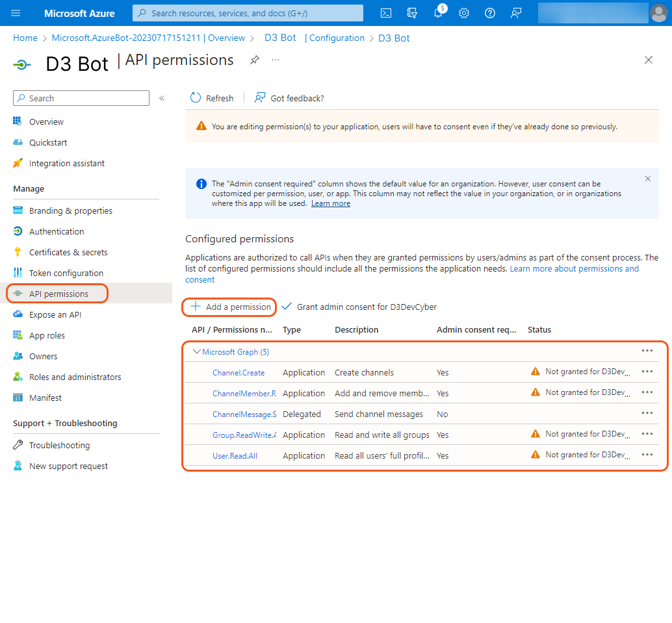Open more options for ChannelMember.R row

[x=647, y=392]
